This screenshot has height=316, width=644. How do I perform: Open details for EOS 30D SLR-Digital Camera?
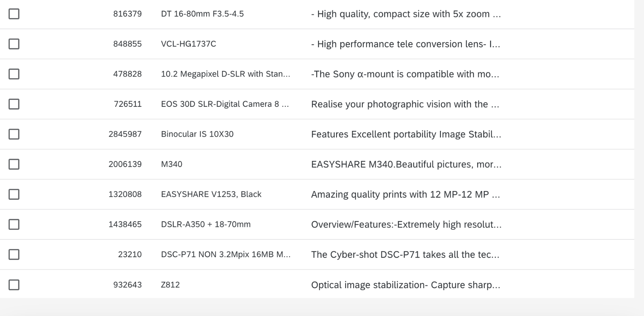(x=225, y=104)
